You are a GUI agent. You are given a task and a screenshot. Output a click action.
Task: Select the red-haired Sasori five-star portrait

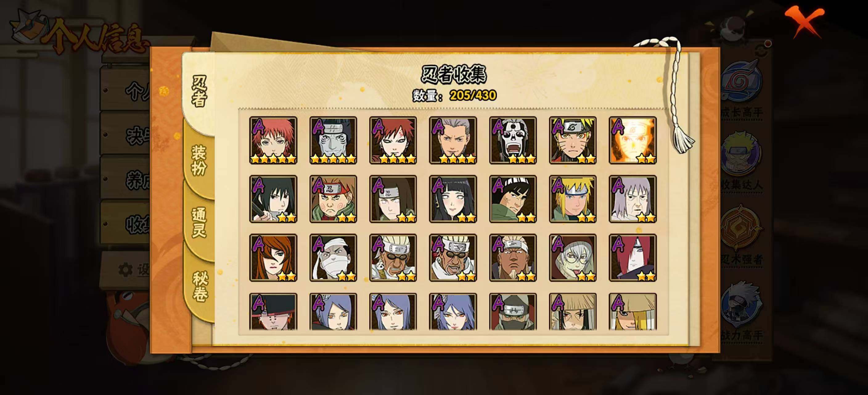coord(273,140)
